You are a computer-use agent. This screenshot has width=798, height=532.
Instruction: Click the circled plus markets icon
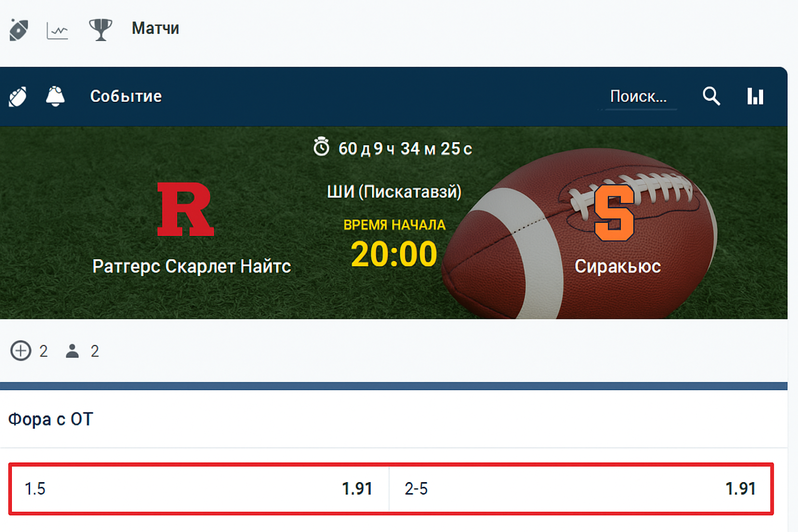coord(21,351)
